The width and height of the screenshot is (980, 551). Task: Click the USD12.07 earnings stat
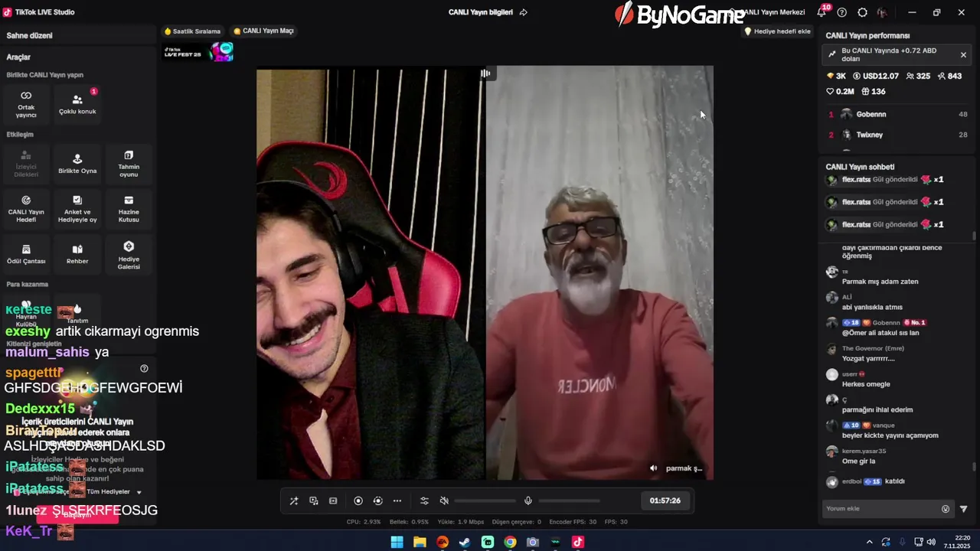pyautogui.click(x=877, y=76)
